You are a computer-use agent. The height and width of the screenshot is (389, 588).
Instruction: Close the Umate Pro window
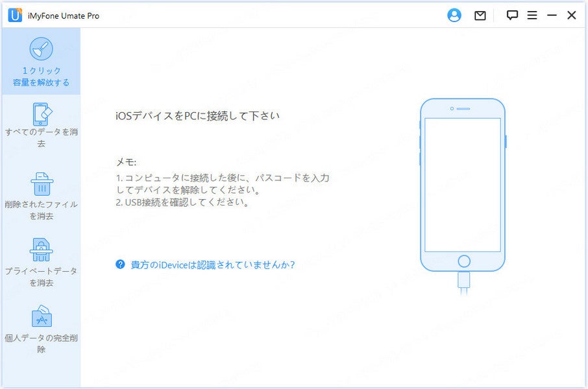click(572, 15)
